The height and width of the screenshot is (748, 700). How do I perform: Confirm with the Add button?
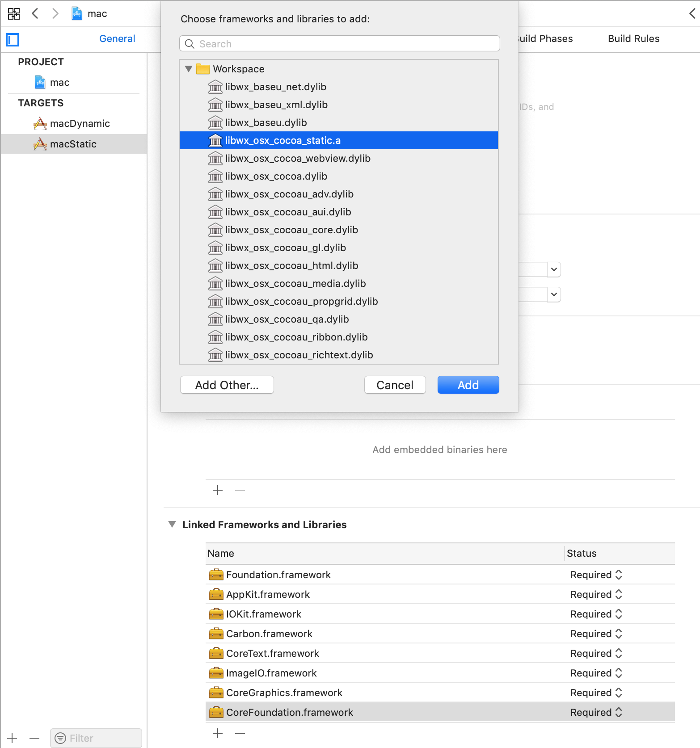click(x=468, y=385)
